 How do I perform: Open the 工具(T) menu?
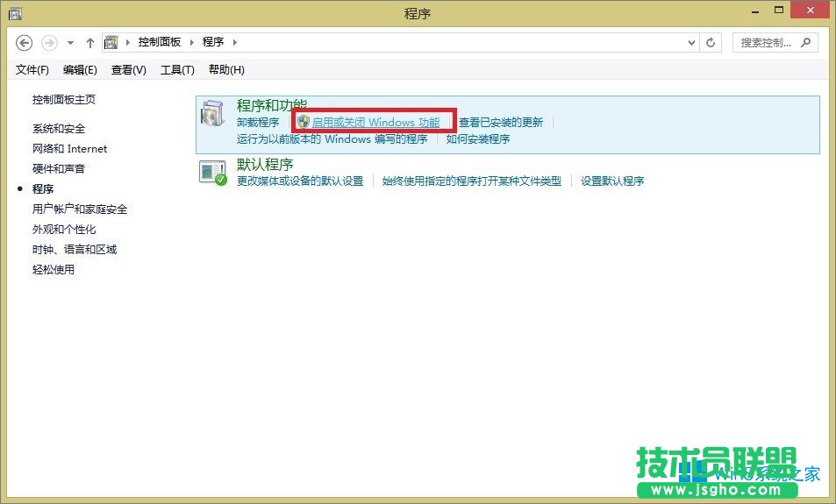(x=177, y=70)
